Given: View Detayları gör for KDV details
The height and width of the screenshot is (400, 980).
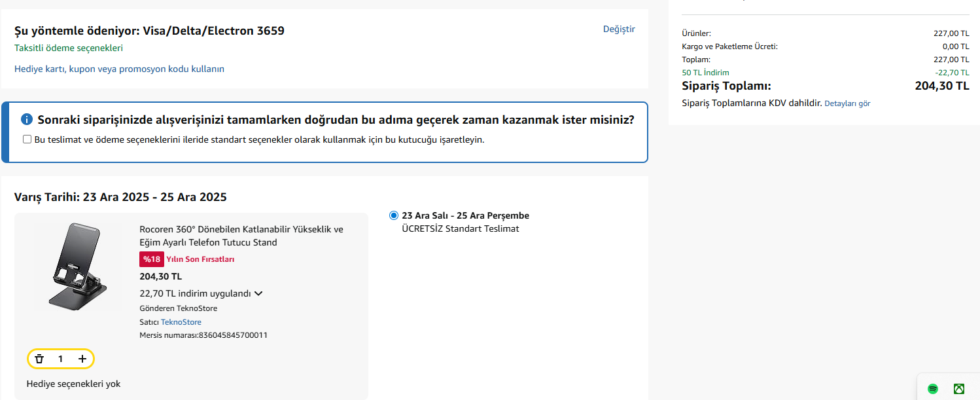Looking at the screenshot, I should 847,103.
